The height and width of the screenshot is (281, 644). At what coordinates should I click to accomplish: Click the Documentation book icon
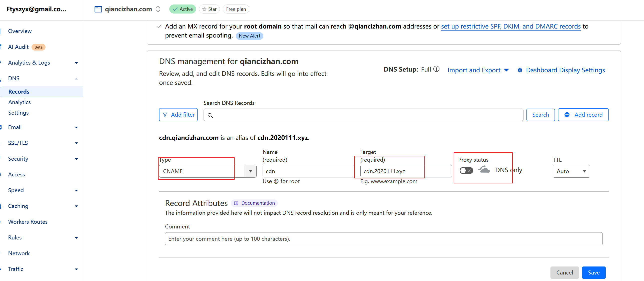coord(236,203)
